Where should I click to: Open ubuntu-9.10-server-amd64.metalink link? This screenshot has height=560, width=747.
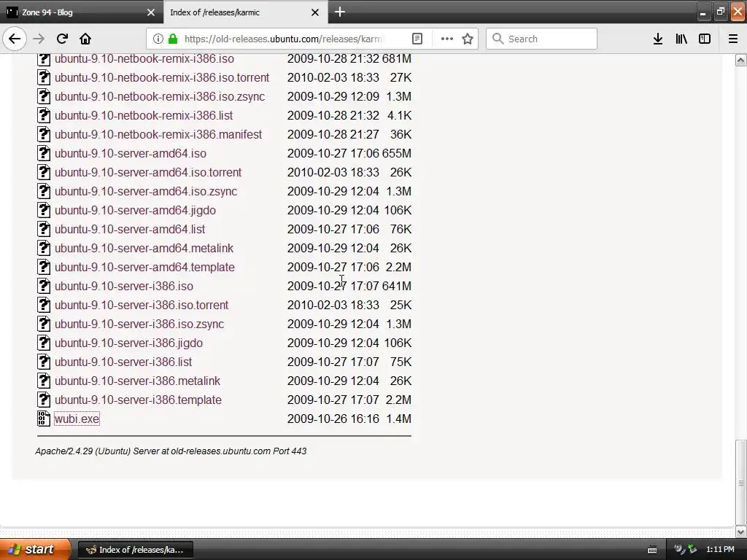click(144, 248)
